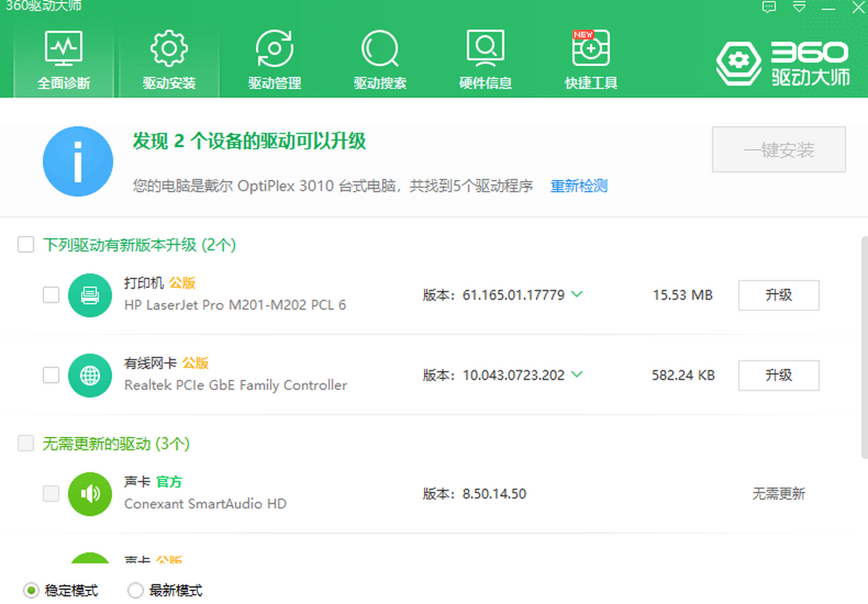Open the title bar dropdown menu arrow
The height and width of the screenshot is (604, 868).
pos(799,7)
